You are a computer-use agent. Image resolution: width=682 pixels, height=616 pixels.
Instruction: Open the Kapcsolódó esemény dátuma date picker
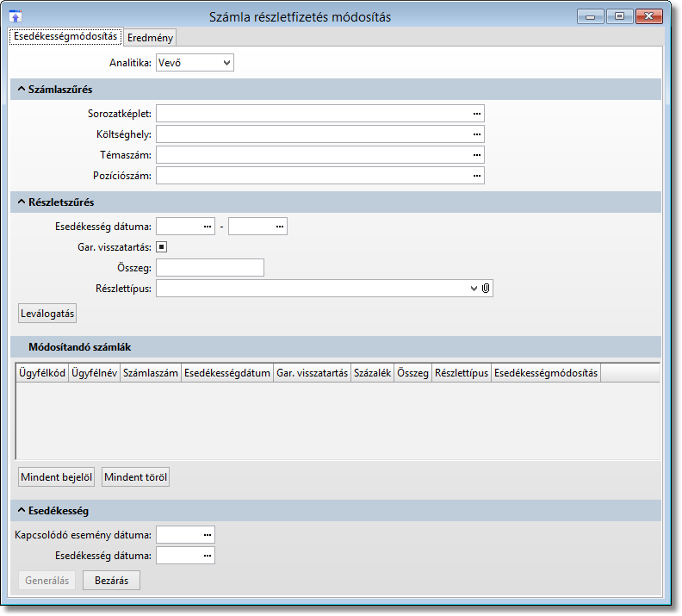click(207, 535)
